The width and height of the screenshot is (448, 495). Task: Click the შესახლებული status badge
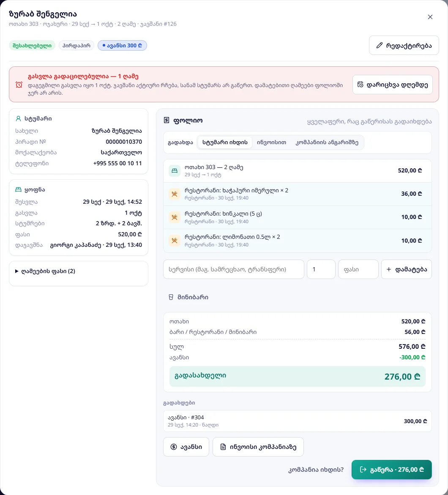[x=32, y=46]
